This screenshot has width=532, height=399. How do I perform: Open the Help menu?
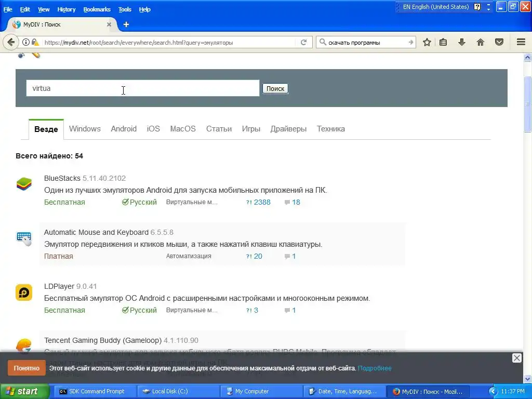coord(144,9)
